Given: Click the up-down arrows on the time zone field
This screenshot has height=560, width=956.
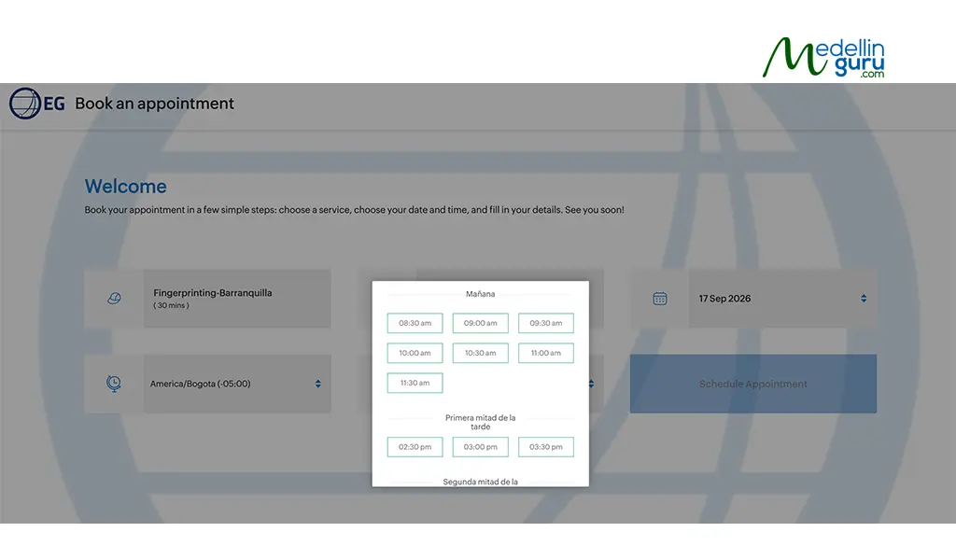Looking at the screenshot, I should 317,384.
